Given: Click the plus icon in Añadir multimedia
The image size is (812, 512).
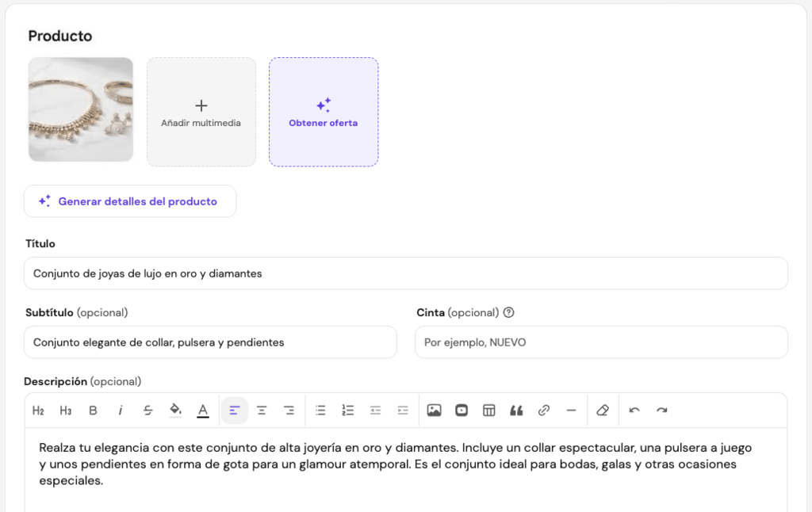Looking at the screenshot, I should click(201, 105).
